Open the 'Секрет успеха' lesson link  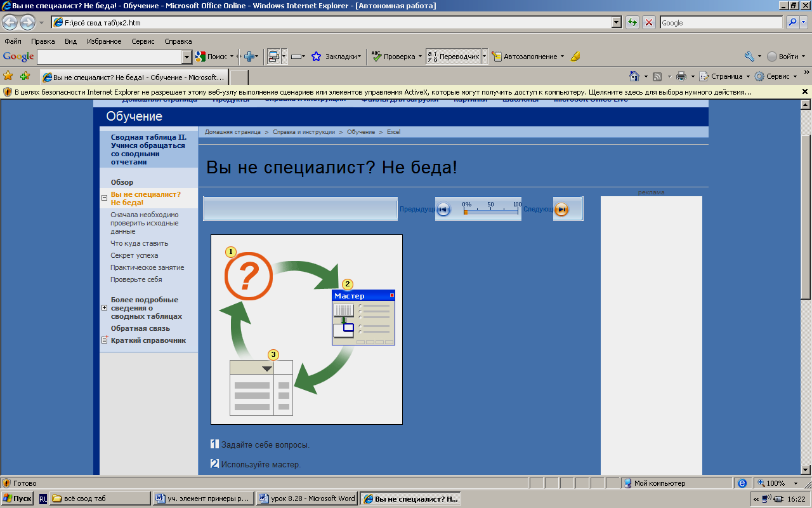[x=134, y=255]
